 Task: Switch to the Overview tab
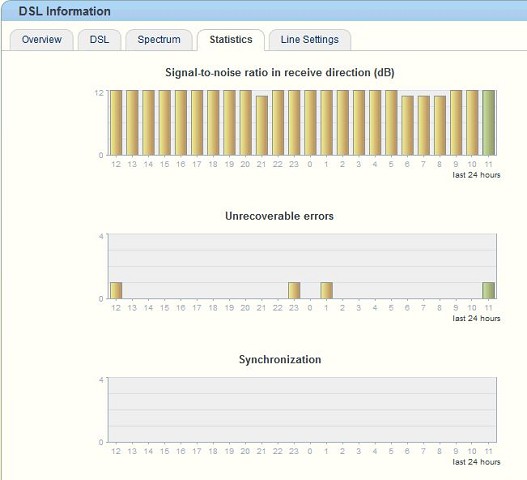point(42,40)
